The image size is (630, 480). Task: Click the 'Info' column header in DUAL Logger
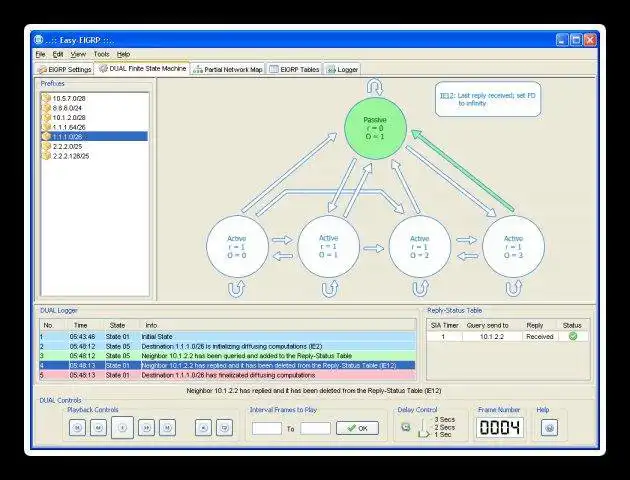[151, 325]
